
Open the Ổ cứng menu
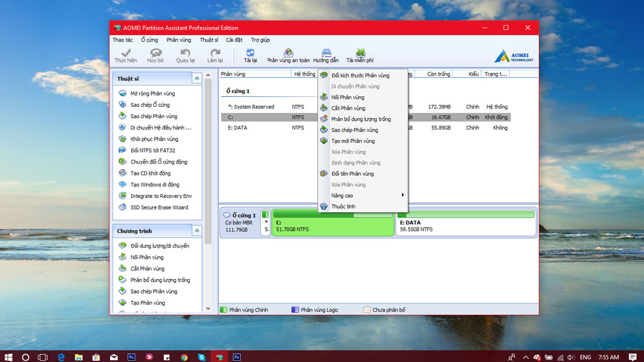pyautogui.click(x=150, y=40)
